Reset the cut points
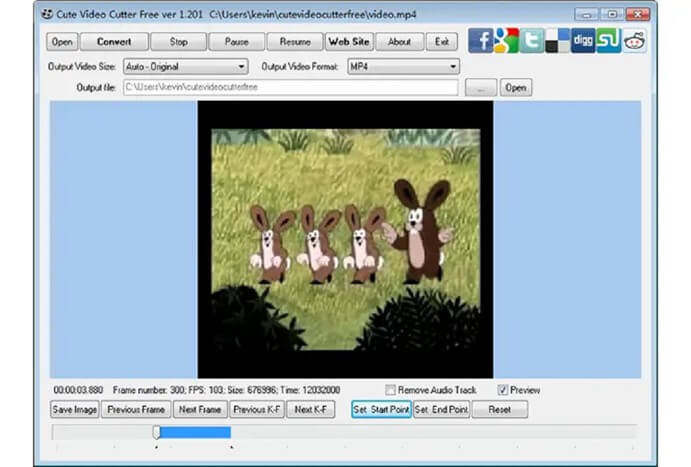The width and height of the screenshot is (691, 467). coord(500,410)
